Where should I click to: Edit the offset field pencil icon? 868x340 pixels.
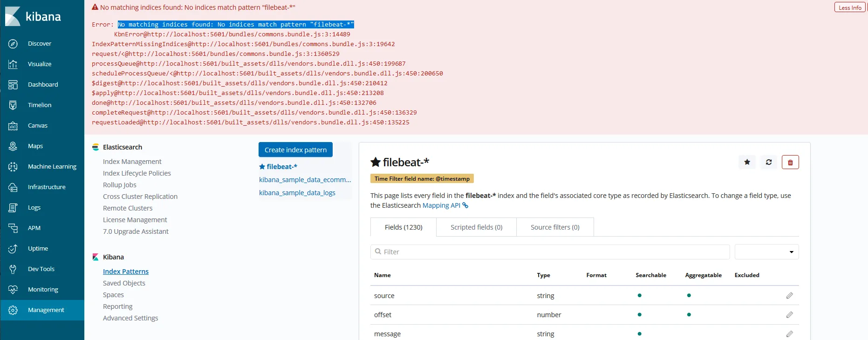pos(789,315)
